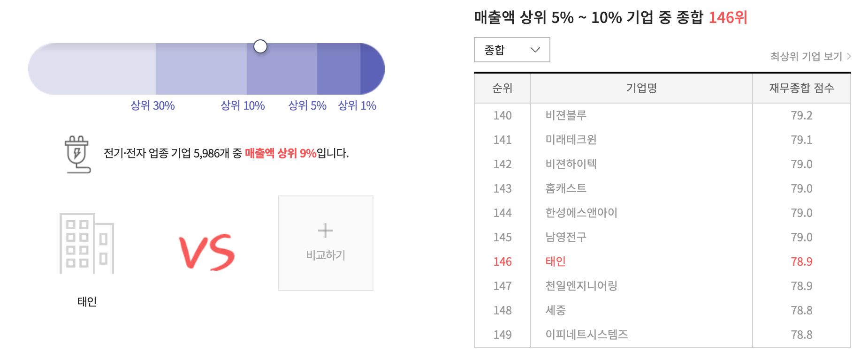Select the 천일엔지니어링 row
This screenshot has height=358, width=868.
[662, 286]
